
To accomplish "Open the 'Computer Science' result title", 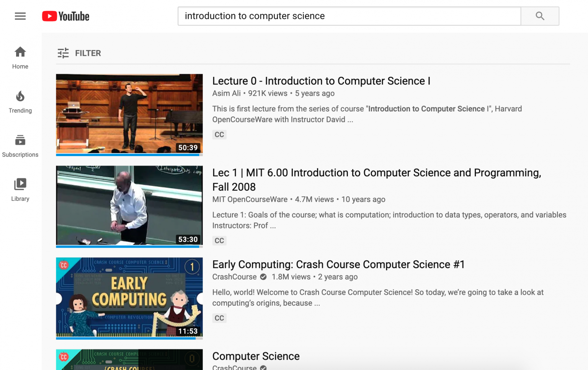I will tap(256, 356).
